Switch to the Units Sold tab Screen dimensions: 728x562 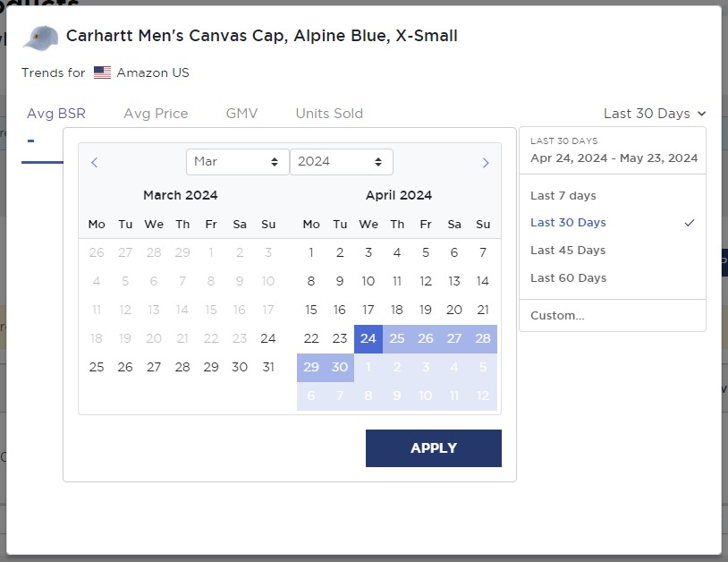tap(328, 114)
